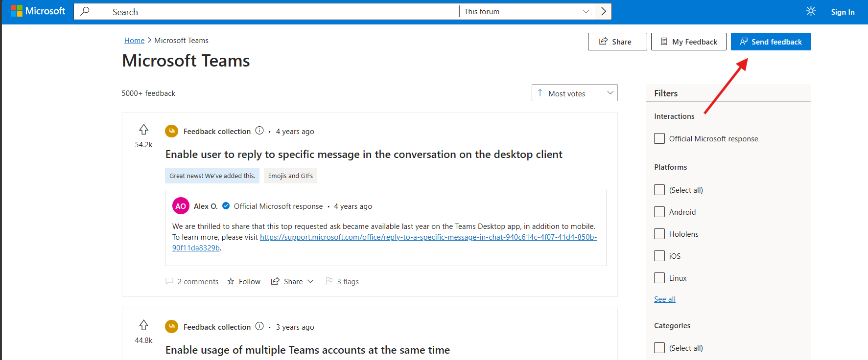Screen dimensions: 868x360
Task: Open info icon beside the 3 years ago post
Action: [x=259, y=326]
